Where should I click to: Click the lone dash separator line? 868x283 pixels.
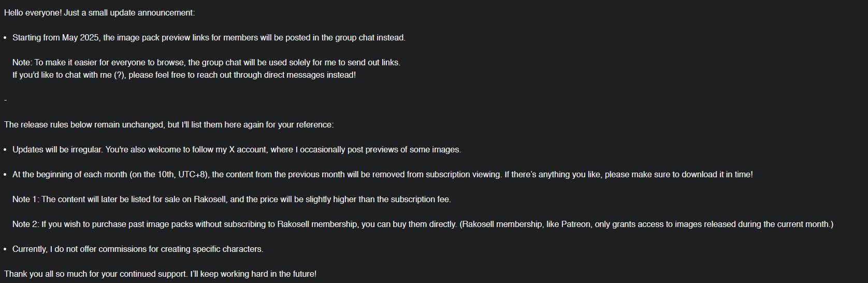click(x=5, y=100)
